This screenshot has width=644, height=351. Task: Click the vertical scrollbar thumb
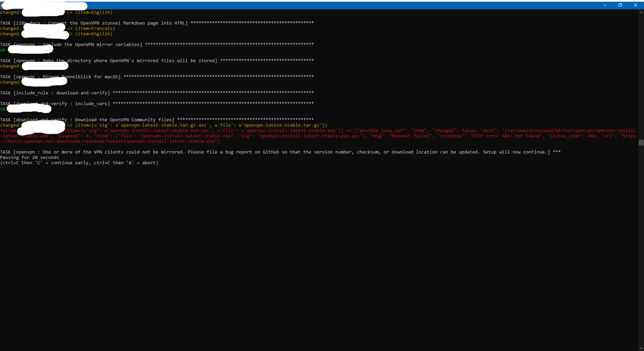pyautogui.click(x=641, y=142)
